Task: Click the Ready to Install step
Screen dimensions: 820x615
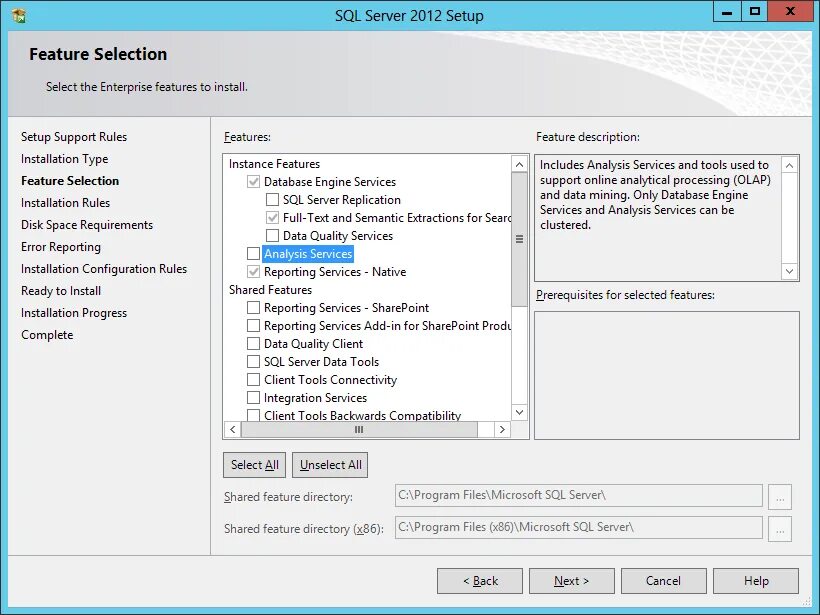Action: tap(61, 291)
